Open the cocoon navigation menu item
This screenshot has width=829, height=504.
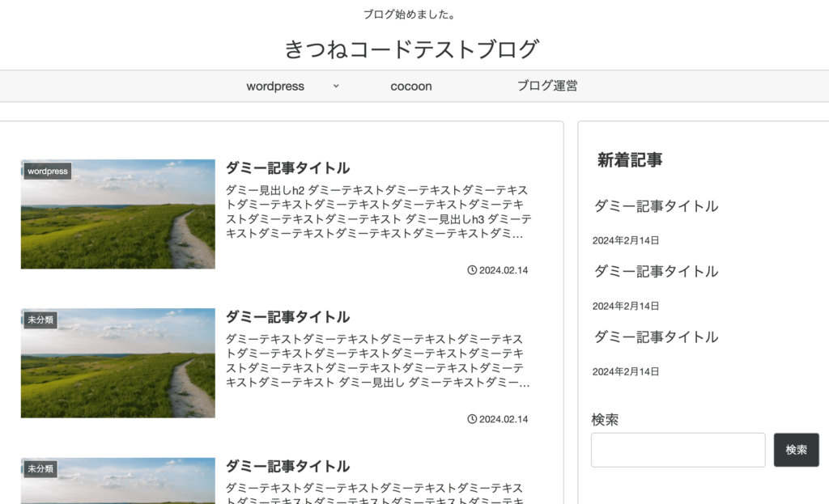410,86
